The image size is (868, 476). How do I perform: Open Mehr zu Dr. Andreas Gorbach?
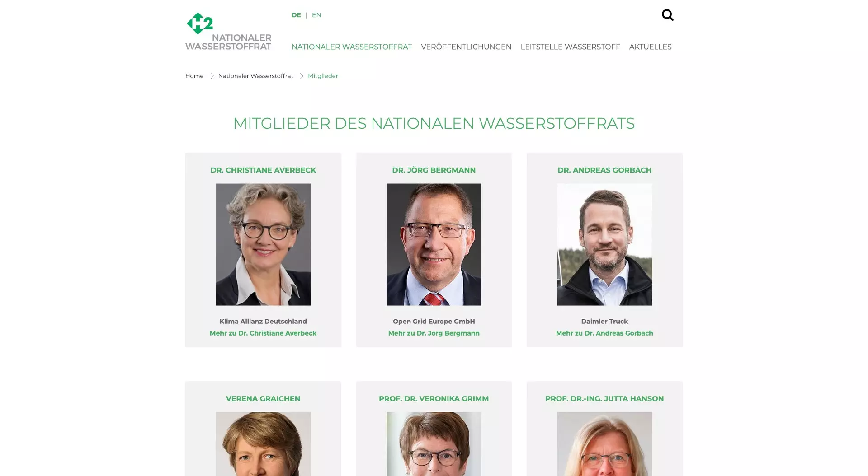coord(604,333)
